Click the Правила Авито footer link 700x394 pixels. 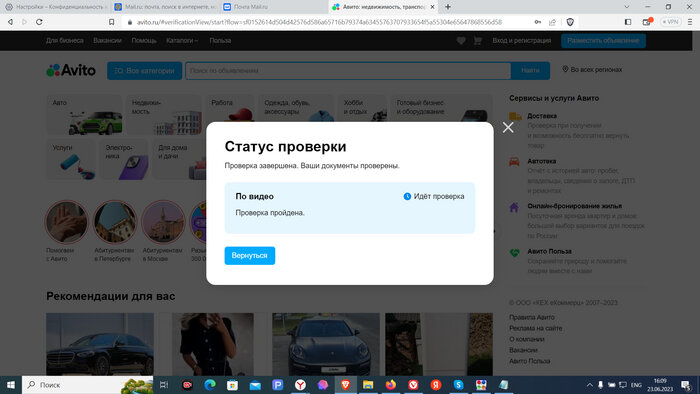tap(532, 317)
